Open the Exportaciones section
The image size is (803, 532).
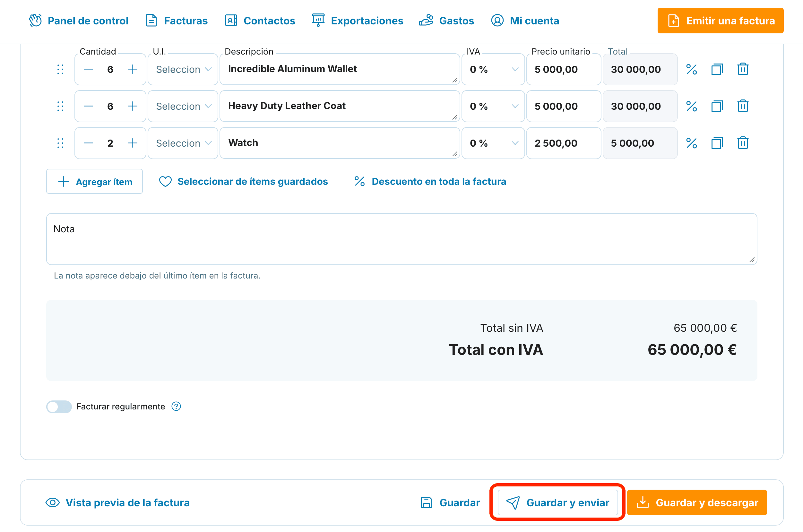click(x=358, y=21)
